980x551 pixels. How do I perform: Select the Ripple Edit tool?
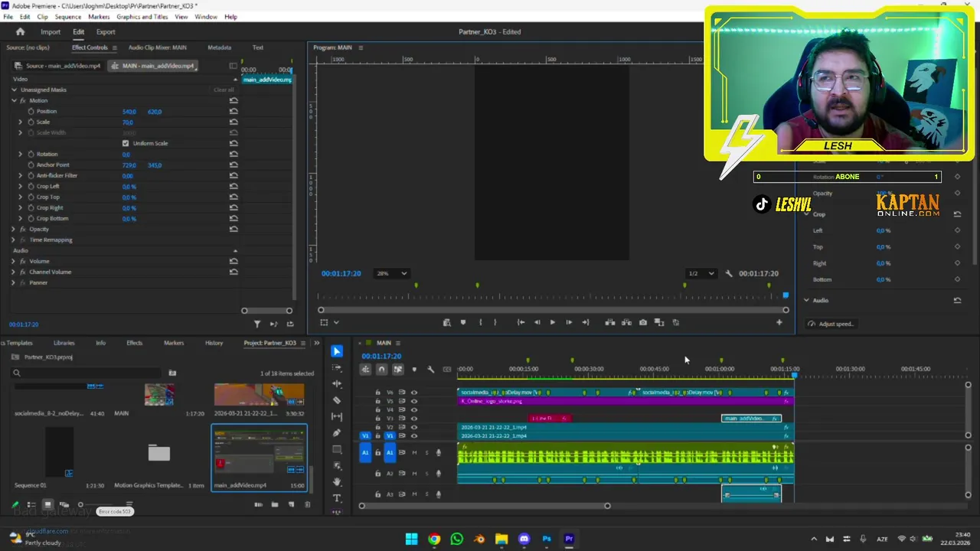(x=337, y=384)
